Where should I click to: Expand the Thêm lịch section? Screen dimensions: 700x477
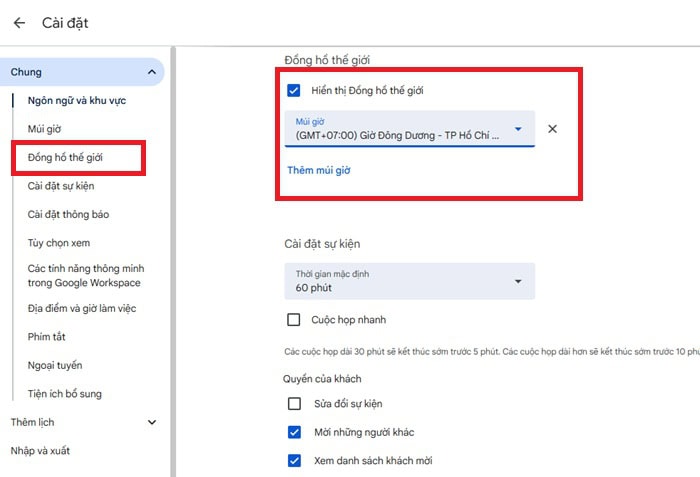152,422
